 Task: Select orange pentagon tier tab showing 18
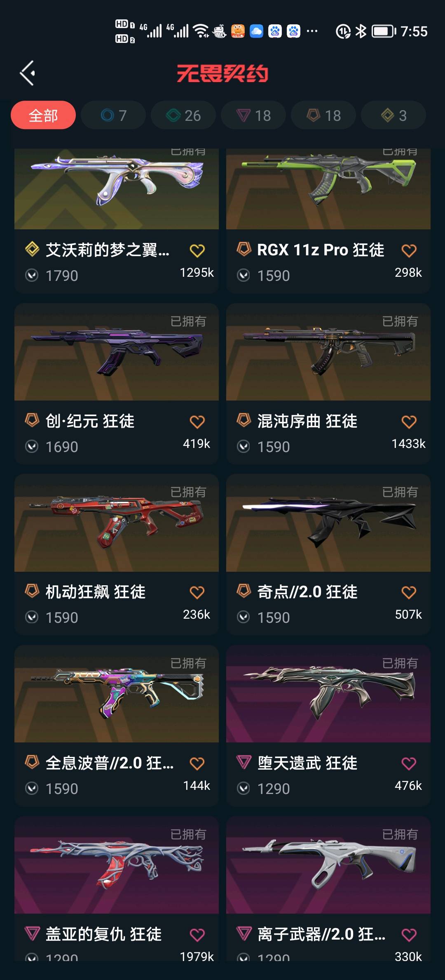tap(323, 115)
